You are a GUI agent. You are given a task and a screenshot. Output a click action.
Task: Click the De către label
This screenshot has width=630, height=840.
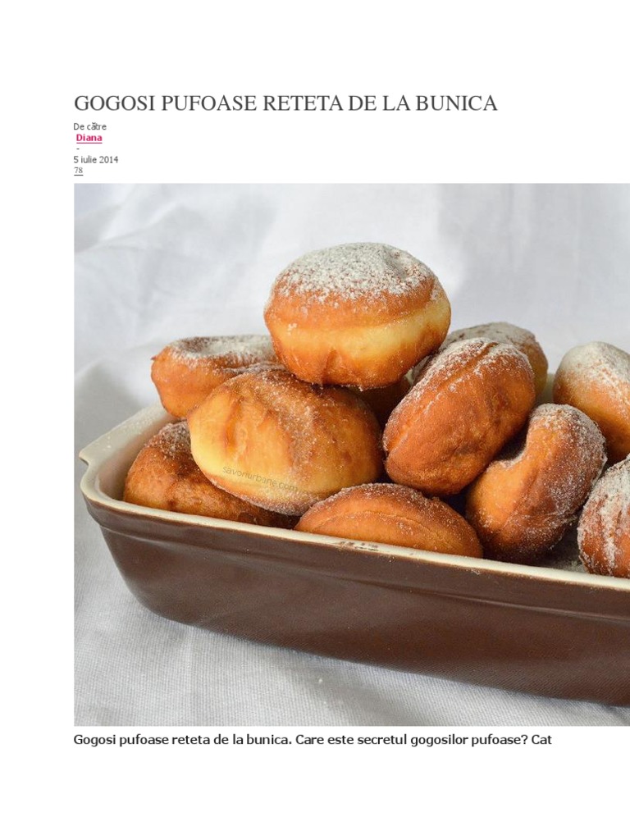(x=90, y=126)
